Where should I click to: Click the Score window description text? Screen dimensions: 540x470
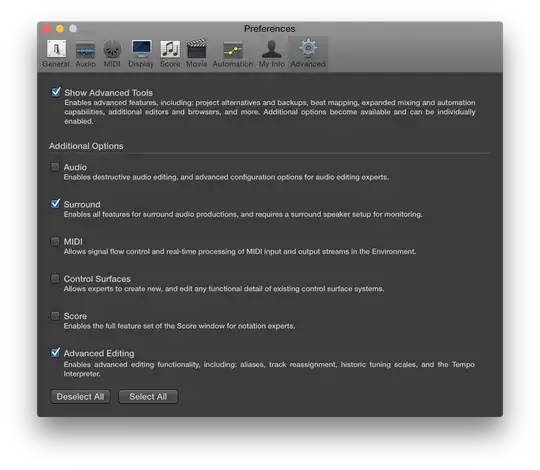(x=179, y=326)
